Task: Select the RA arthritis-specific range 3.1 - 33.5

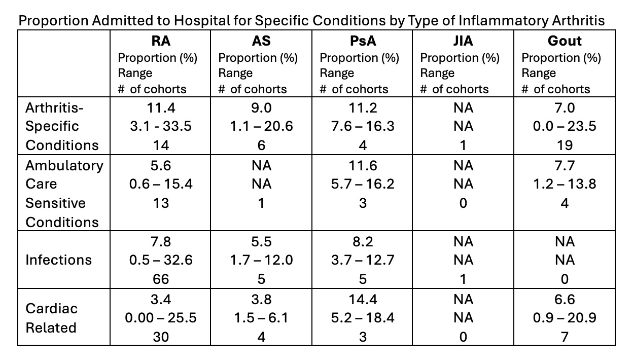Action: (161, 126)
